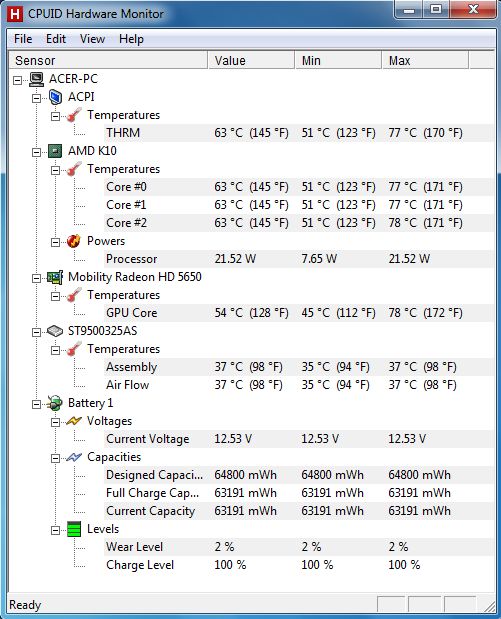Screen dimensions: 501x619
Task: Collapse Temperatures under ST9500325AS
Action: [x=55, y=351]
